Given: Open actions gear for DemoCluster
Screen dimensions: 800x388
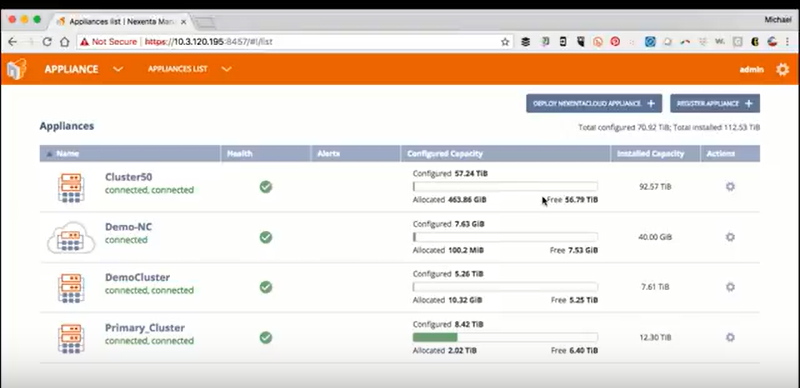Looking at the screenshot, I should tap(730, 287).
